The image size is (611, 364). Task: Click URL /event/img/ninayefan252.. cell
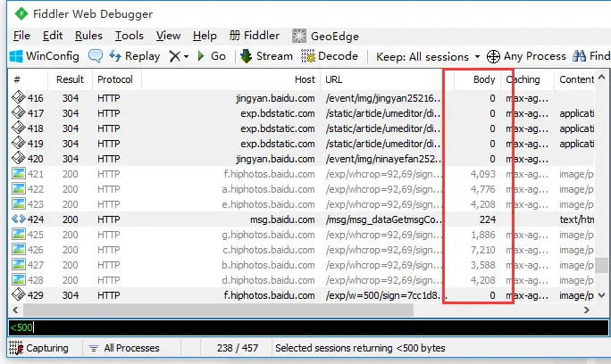point(383,159)
